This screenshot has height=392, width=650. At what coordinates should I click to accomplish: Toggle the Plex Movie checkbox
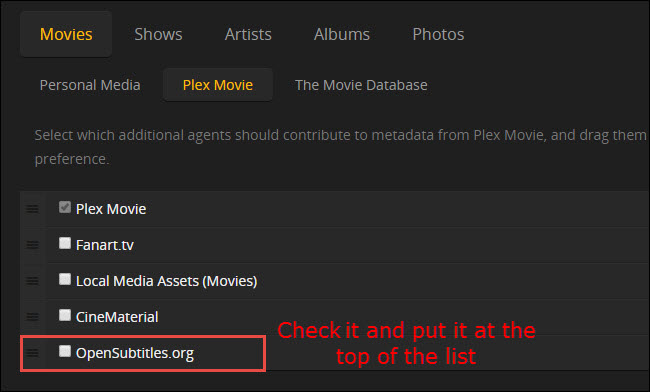click(x=65, y=207)
